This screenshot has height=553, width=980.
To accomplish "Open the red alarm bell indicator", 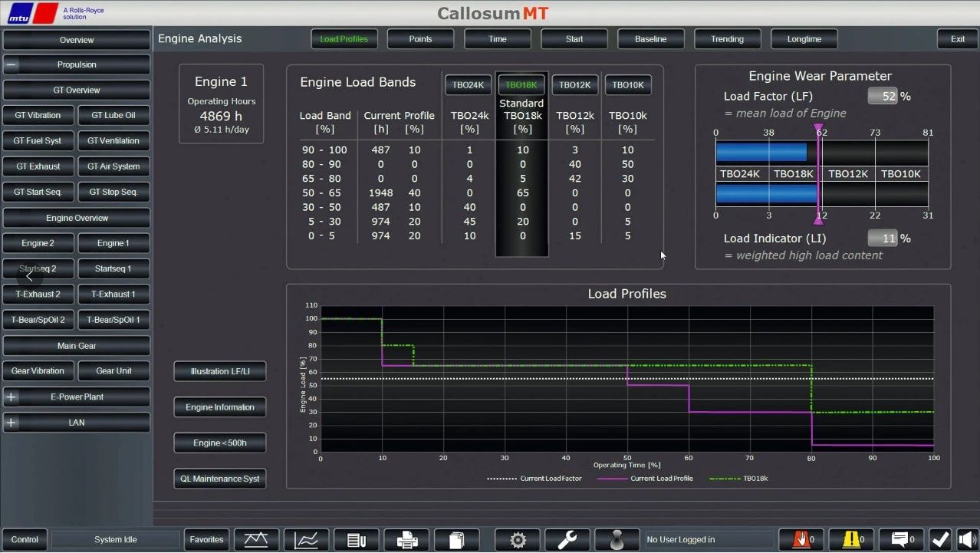I will coord(803,540).
